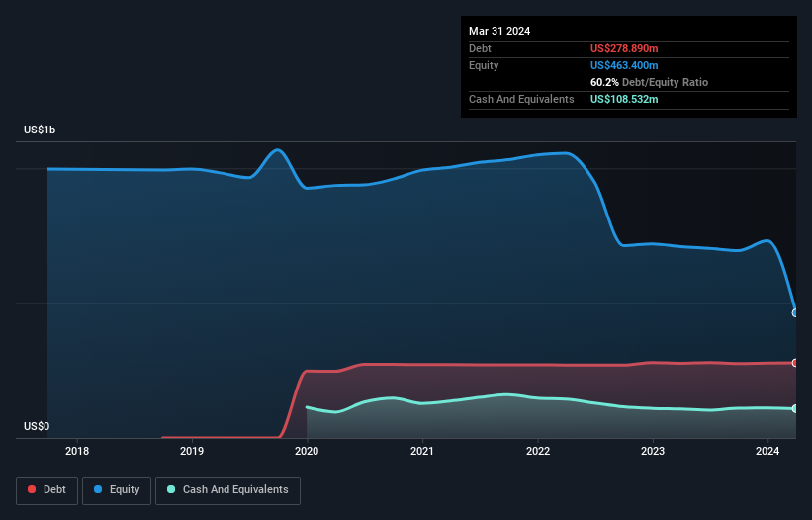Viewport: 812px width, 520px height.
Task: Click the 2022 x-axis label
Action: click(537, 451)
